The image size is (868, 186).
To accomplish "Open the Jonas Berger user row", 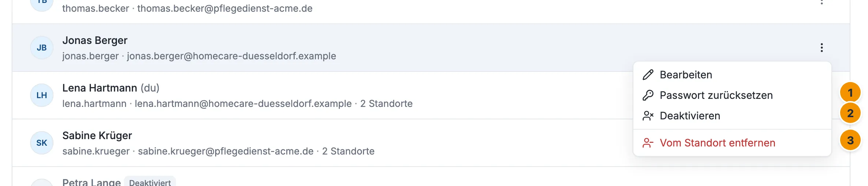I will point(431,48).
